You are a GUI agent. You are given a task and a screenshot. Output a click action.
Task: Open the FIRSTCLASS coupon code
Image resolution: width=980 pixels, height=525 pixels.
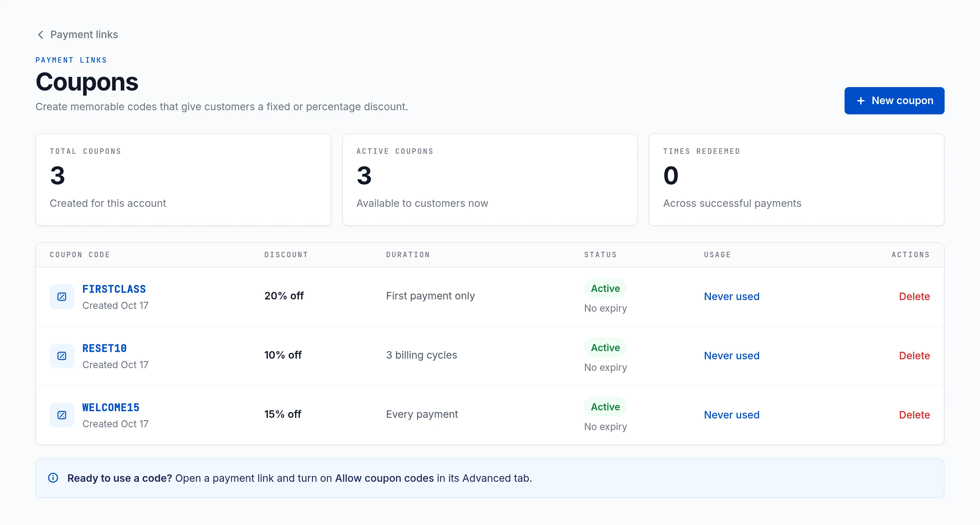(x=114, y=289)
